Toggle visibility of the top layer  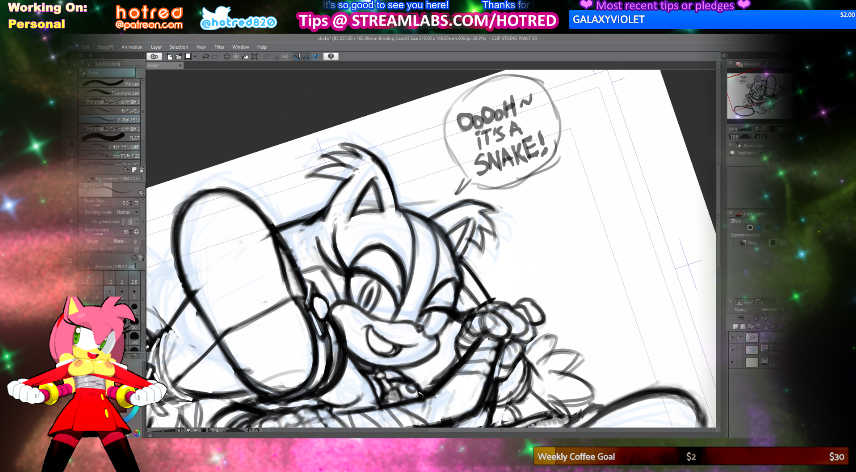point(732,338)
